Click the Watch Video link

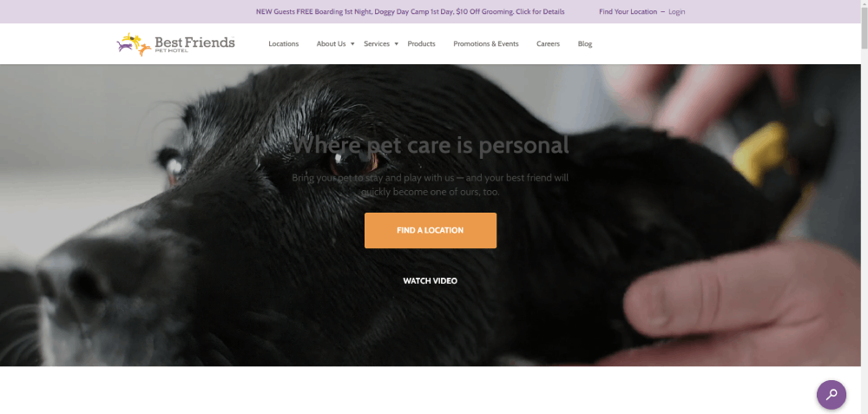[x=431, y=280]
